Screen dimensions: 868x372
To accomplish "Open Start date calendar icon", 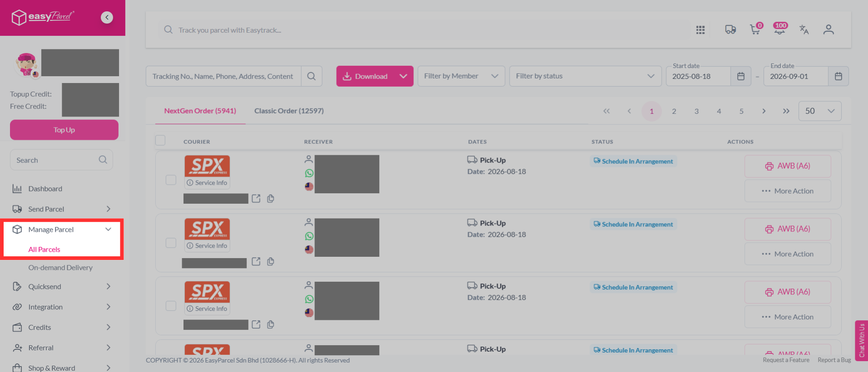I will coord(741,76).
